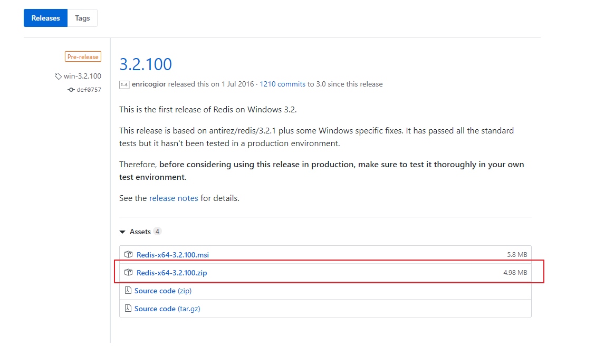Click the Assets count badge showing 4
The width and height of the screenshot is (595, 364).
[157, 232]
